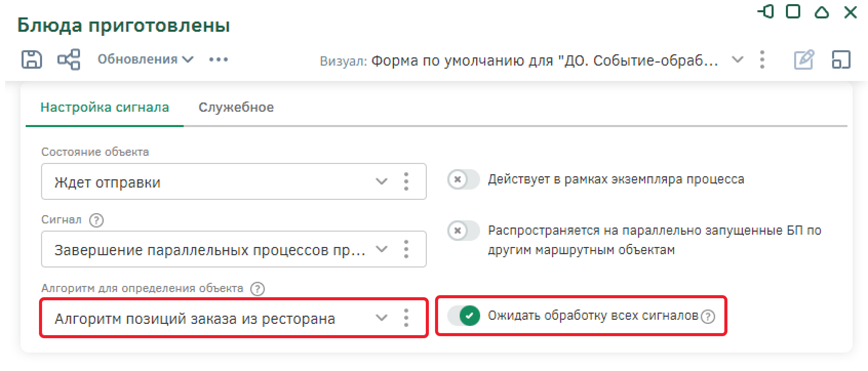868x371 pixels.
Task: Disable Ожидать обработку всех сигналов toggle
Action: click(x=463, y=316)
